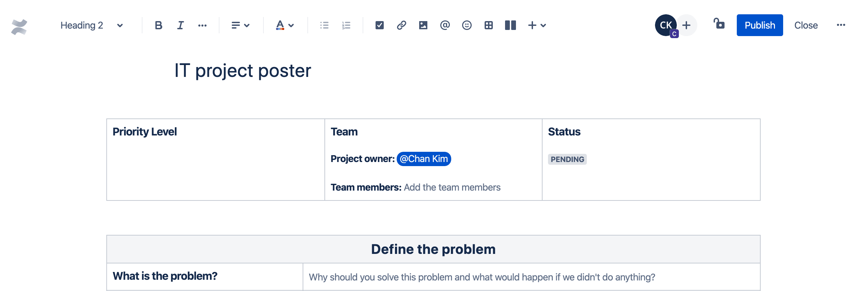Click the Confluence logo icon
Image resolution: width=868 pixels, height=291 pixels.
coord(19,27)
